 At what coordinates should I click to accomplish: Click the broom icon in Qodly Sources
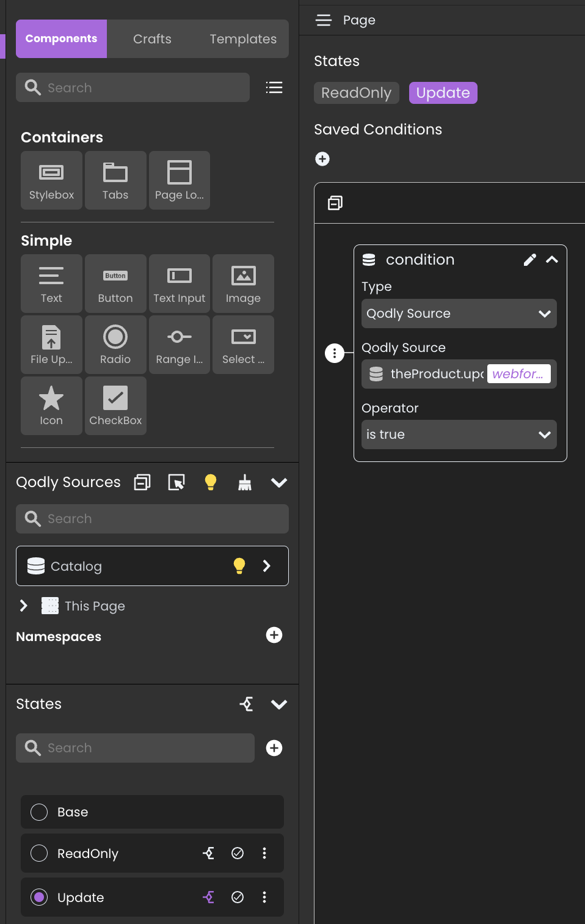(x=245, y=483)
